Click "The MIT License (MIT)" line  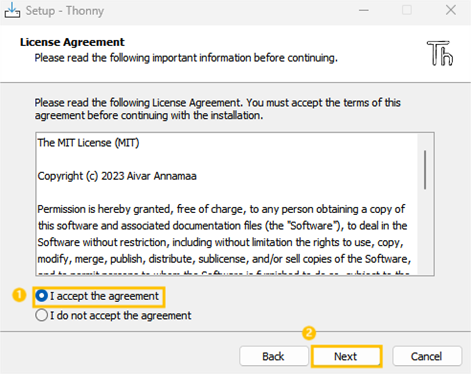(88, 143)
